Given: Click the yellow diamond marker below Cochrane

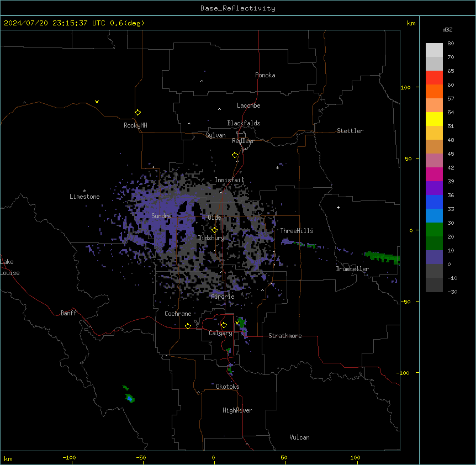Looking at the screenshot, I should coord(188,326).
